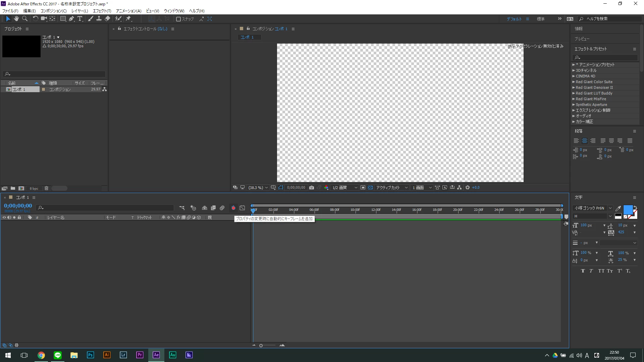Open the アニメーション(A) menu
Image resolution: width=644 pixels, height=362 pixels.
128,11
